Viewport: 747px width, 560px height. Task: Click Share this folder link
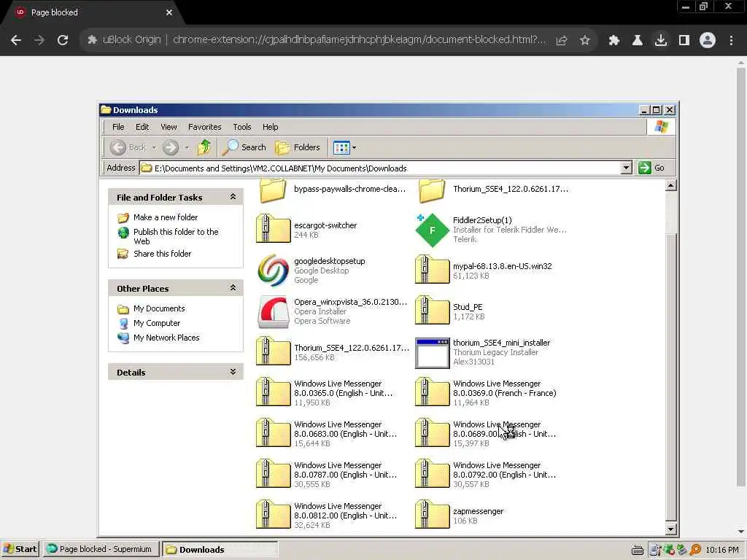coord(162,254)
